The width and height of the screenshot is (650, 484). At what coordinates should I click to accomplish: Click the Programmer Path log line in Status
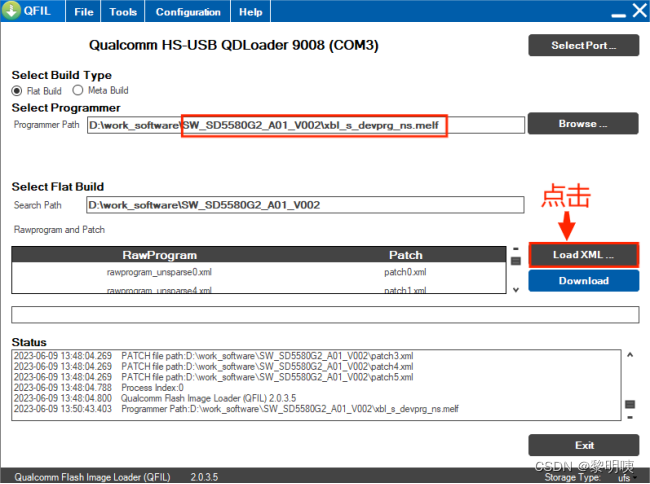coord(236,409)
